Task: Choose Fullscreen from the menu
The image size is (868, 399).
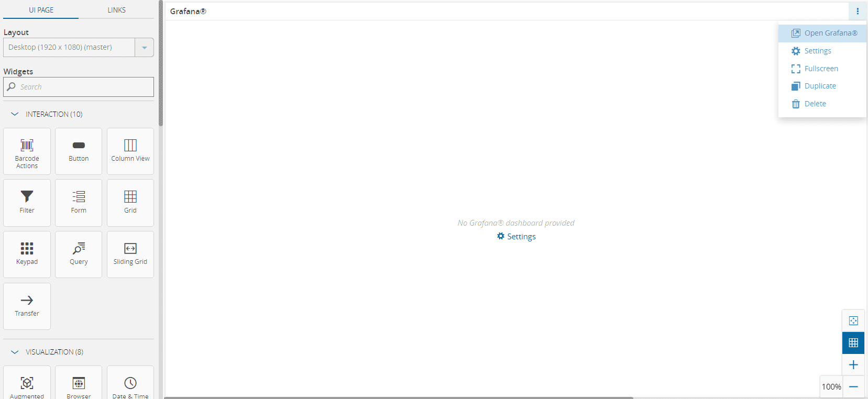Action: click(x=822, y=69)
